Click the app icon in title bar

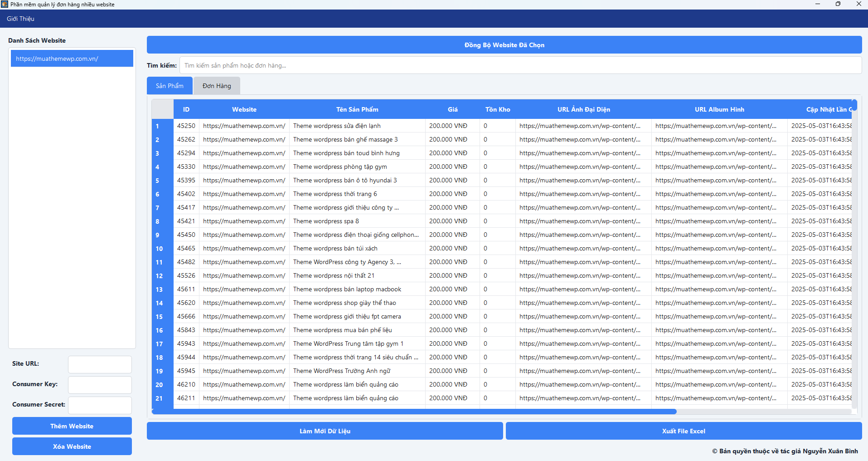tap(5, 5)
